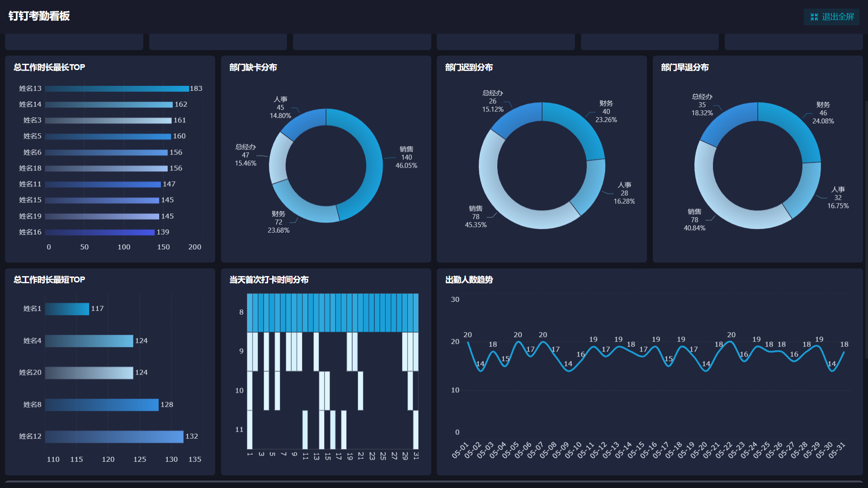The height and width of the screenshot is (488, 868).
Task: Click the 姓名5 bar showing 160
Action: [108, 136]
